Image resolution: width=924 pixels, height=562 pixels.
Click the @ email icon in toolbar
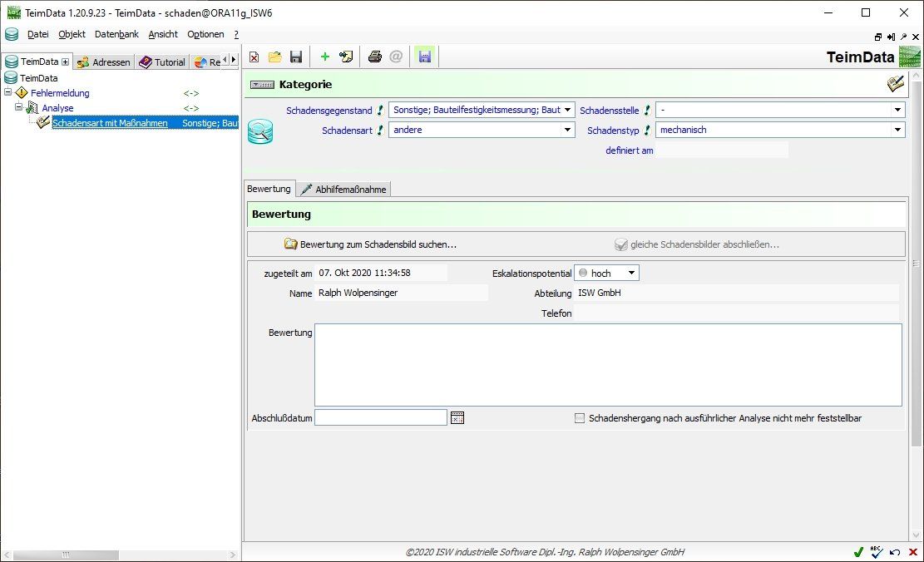[x=396, y=57]
